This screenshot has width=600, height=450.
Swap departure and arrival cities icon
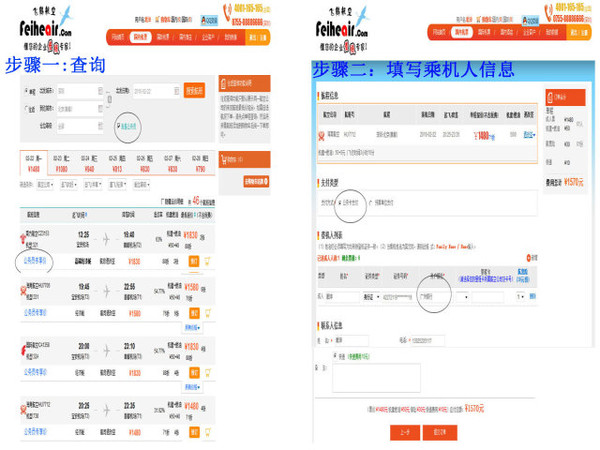(x=109, y=100)
